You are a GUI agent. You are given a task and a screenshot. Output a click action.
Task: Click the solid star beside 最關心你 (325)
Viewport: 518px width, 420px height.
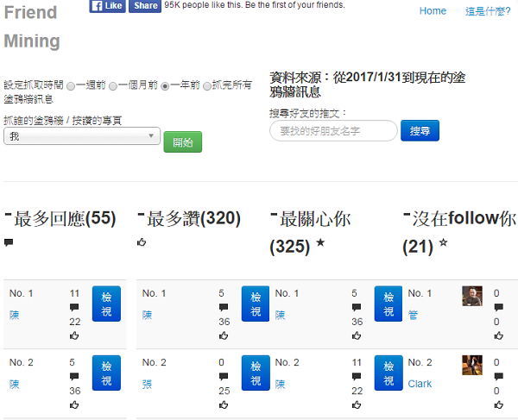click(320, 244)
